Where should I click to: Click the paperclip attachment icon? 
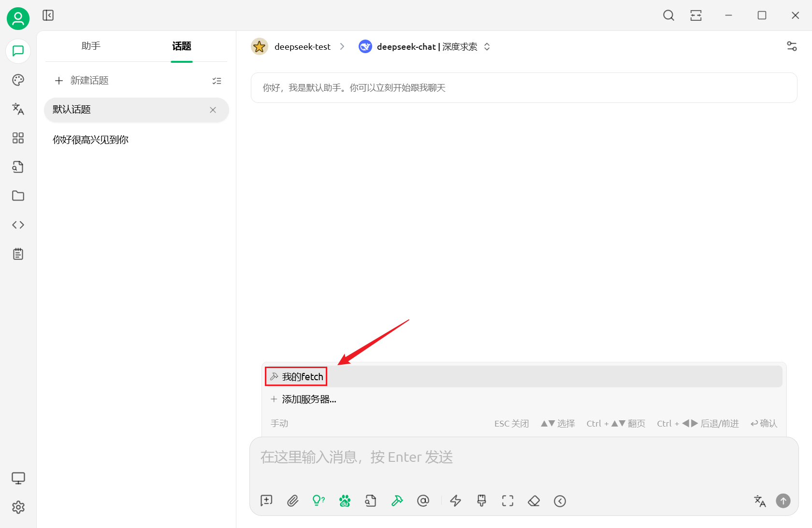[x=292, y=501]
